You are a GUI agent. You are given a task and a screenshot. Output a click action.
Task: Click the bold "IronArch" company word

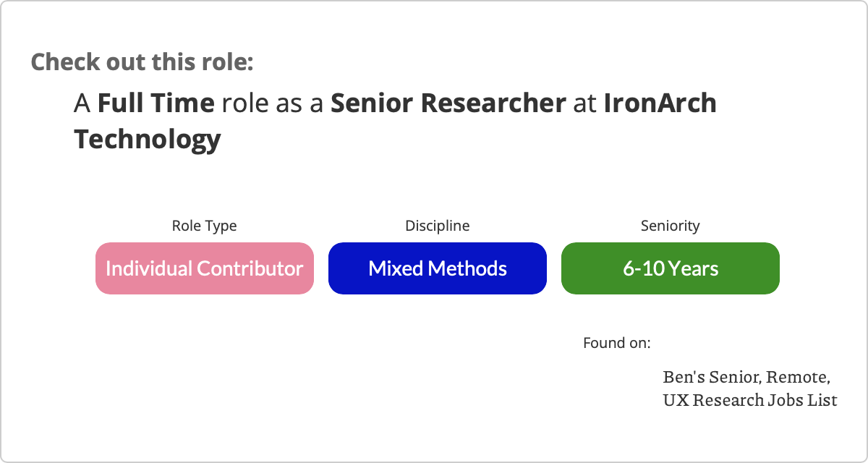pyautogui.click(x=660, y=103)
